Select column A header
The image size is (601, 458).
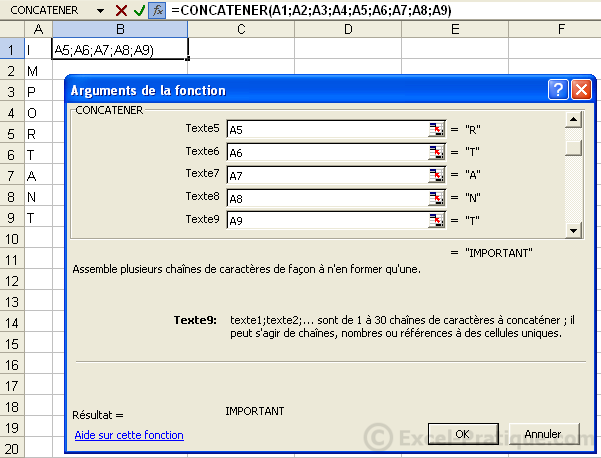tap(38, 29)
